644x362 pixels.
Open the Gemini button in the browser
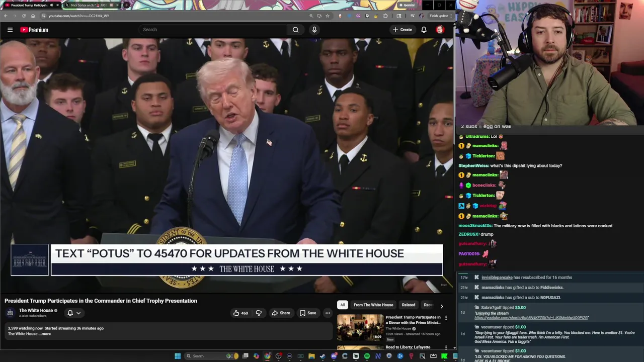407,5
